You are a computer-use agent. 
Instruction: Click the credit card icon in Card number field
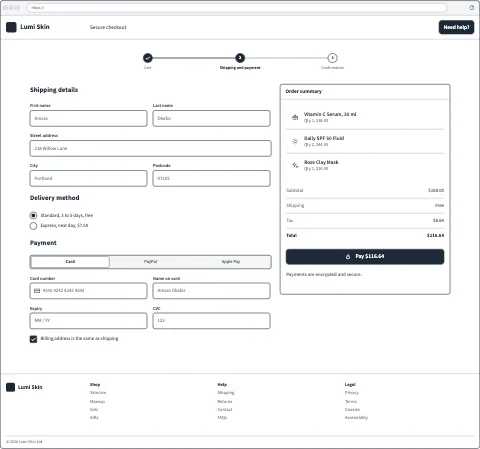coord(37,291)
